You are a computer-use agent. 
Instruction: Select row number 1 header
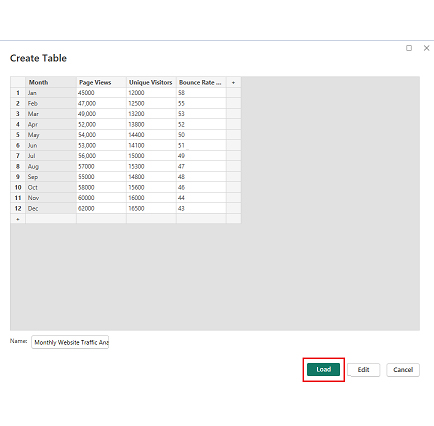pyautogui.click(x=18, y=93)
